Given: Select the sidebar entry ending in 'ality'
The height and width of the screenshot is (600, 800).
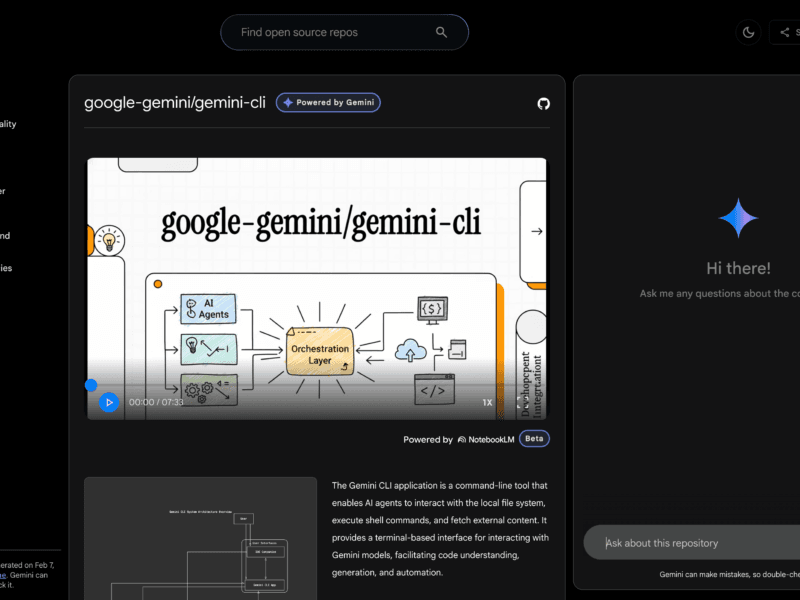Looking at the screenshot, I should coord(7,124).
